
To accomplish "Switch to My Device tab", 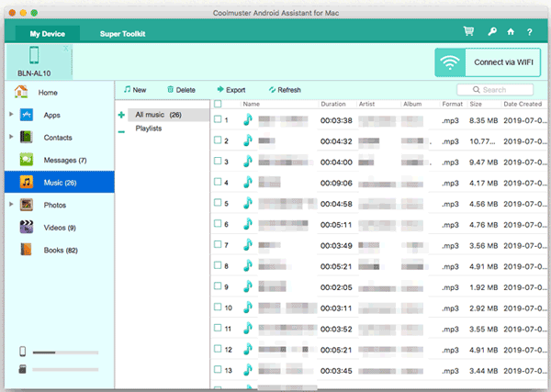I will (x=48, y=34).
